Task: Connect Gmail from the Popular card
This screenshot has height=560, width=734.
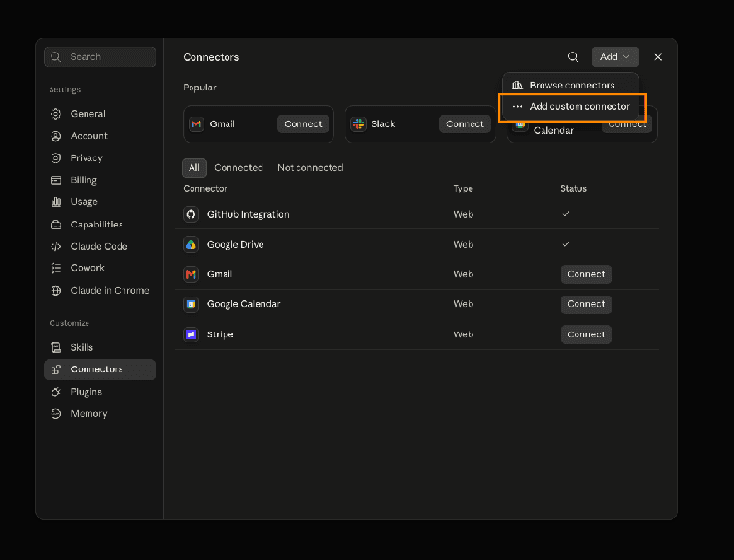Action: (303, 124)
